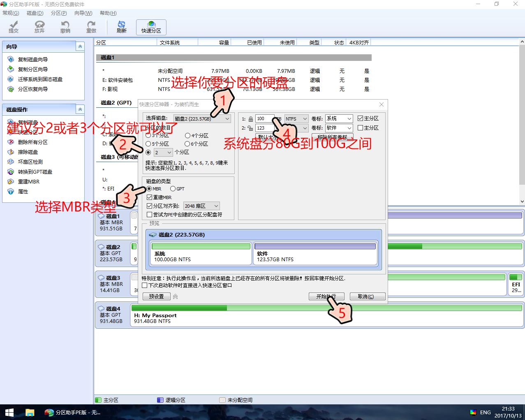
Task: Open 快速分区 from the toolbar
Action: [x=151, y=27]
